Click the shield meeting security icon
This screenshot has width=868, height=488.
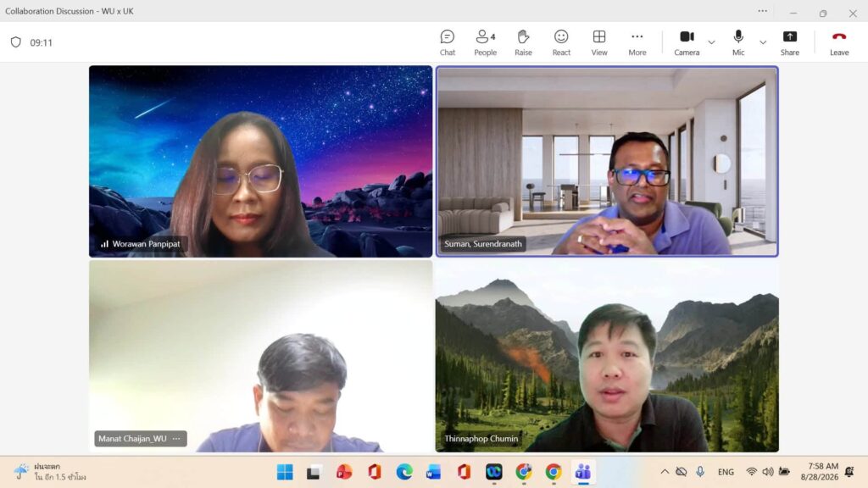coord(16,42)
